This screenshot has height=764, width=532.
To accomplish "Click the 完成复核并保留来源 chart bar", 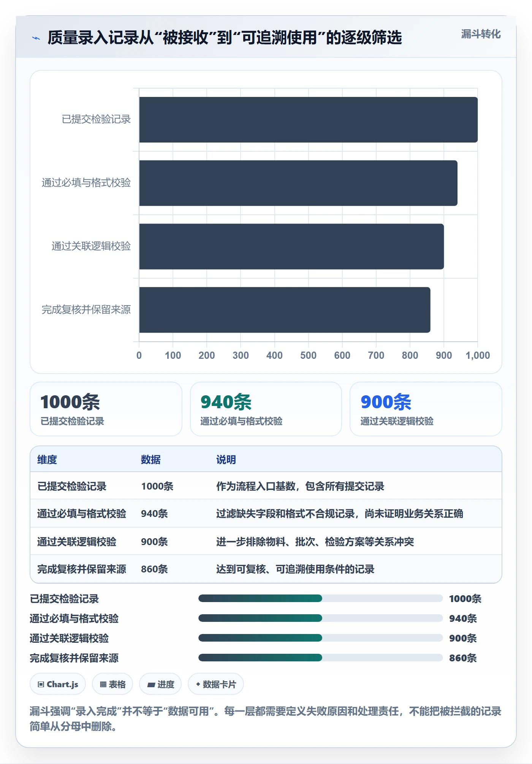I will (x=285, y=310).
